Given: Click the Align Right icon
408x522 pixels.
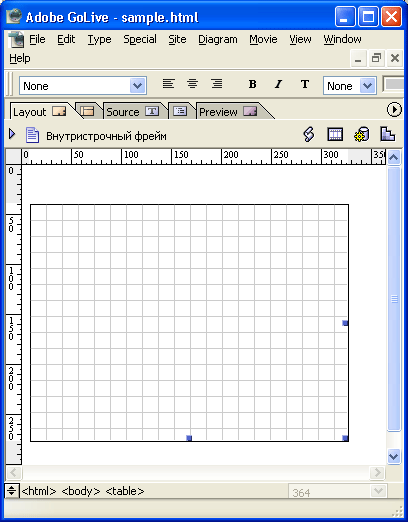Looking at the screenshot, I should coord(217,84).
